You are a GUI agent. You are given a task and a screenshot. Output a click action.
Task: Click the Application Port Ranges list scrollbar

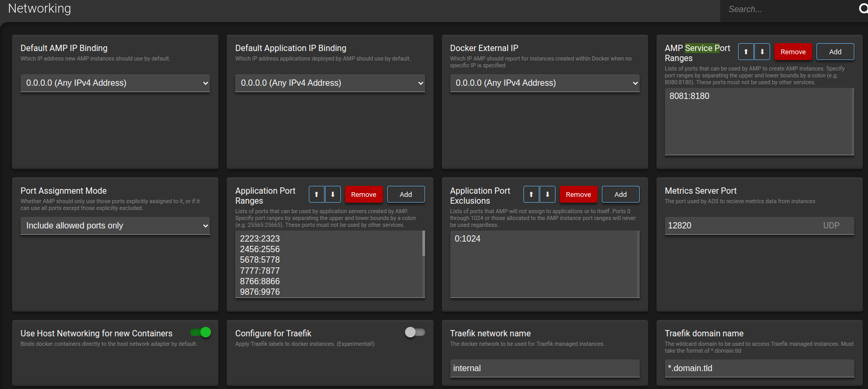pos(423,244)
